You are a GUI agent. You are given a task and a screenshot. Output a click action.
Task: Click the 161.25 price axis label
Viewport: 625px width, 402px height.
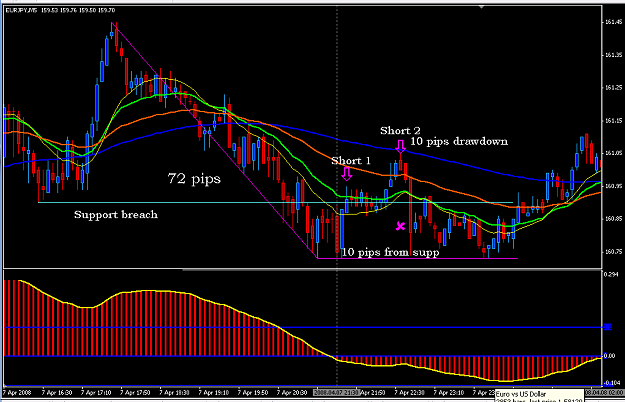point(612,88)
